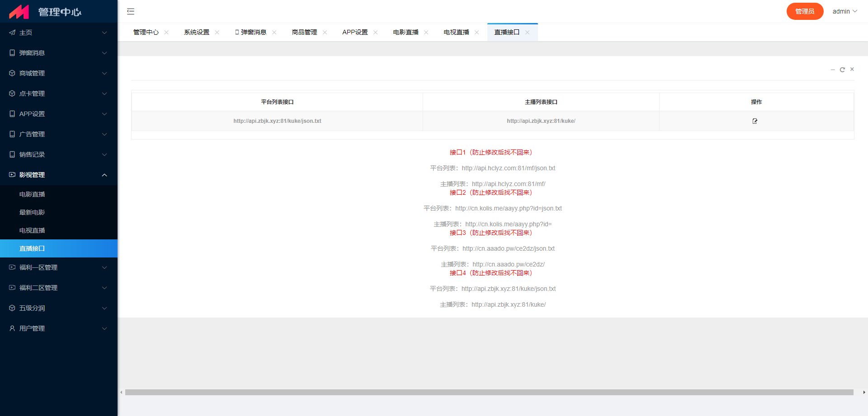Click the panel refresh icon

point(842,70)
